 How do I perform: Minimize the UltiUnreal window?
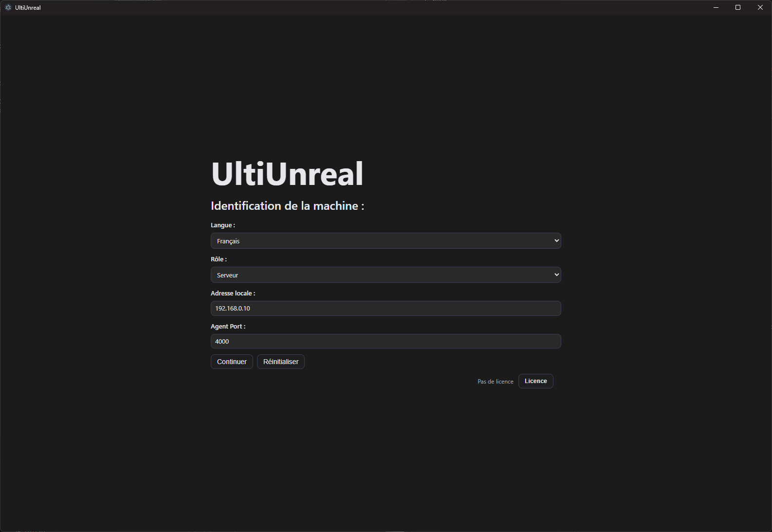[x=716, y=7]
